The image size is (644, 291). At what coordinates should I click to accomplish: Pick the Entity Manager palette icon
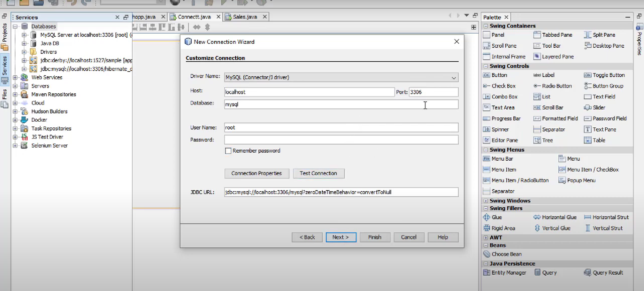tap(487, 273)
